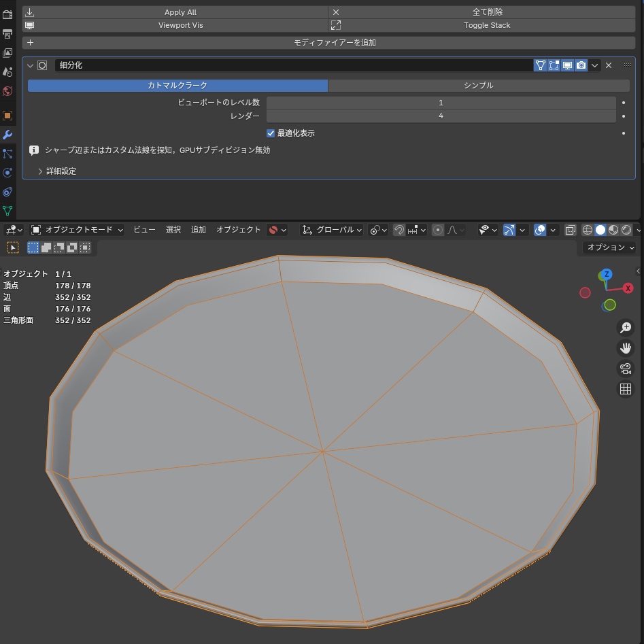Viewport: 644px width, 644px height.
Task: Click the snapping magnet icon
Action: tap(399, 230)
